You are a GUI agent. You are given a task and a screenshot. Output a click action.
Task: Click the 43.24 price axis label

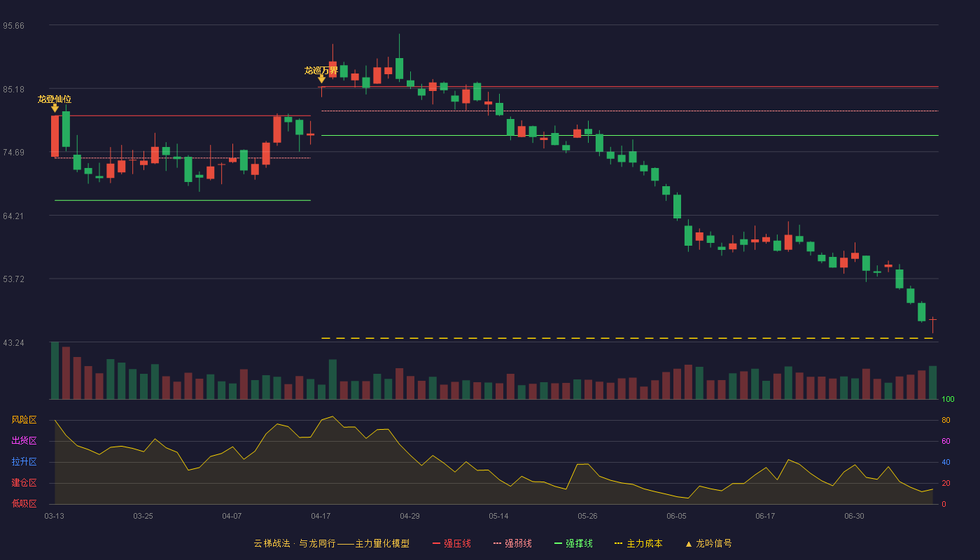click(x=13, y=343)
